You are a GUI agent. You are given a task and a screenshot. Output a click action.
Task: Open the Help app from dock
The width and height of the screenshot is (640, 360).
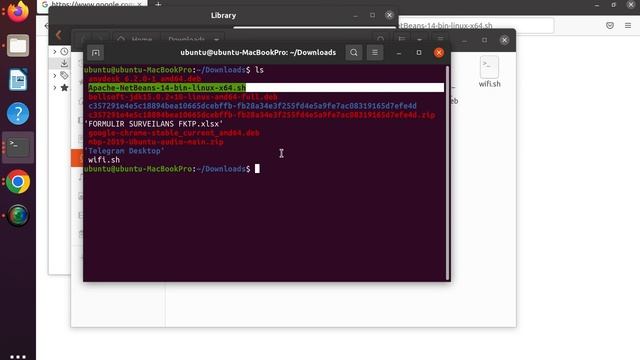coord(18,113)
